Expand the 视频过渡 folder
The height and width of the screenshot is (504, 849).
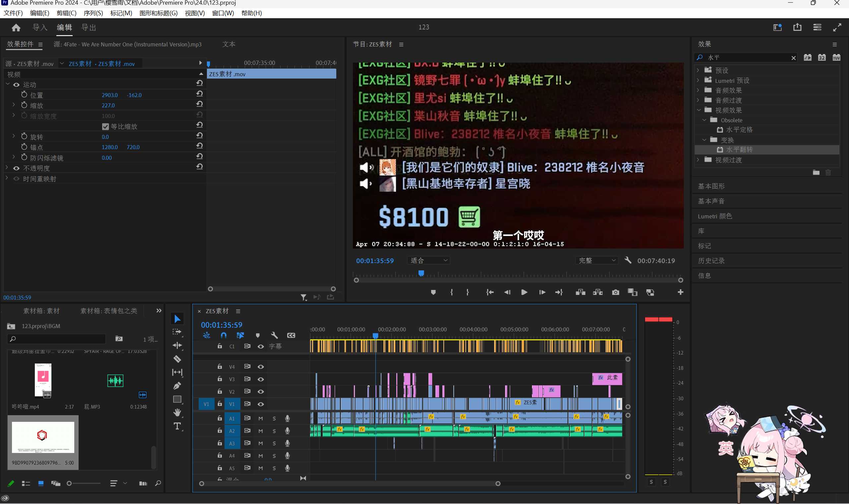click(x=698, y=160)
